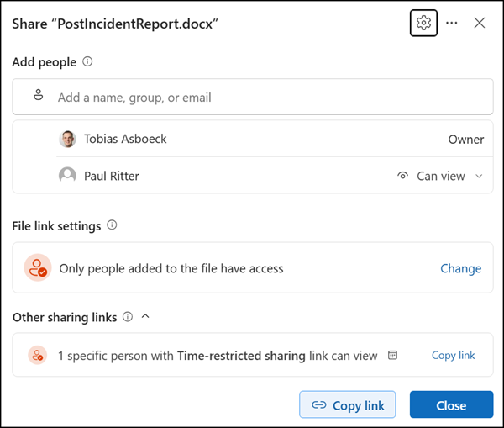Click the blue Close button

pyautogui.click(x=451, y=404)
